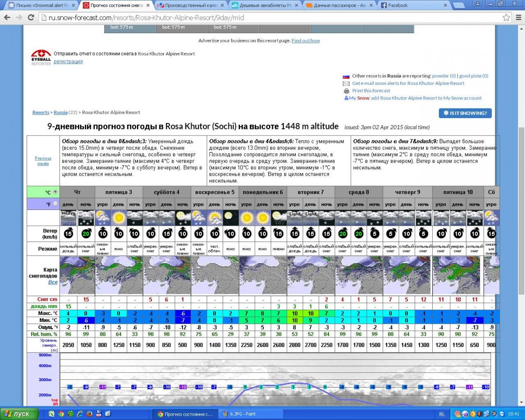The image size is (525, 420).
Task: Reload the page with the refresh icon
Action: click(x=31, y=18)
